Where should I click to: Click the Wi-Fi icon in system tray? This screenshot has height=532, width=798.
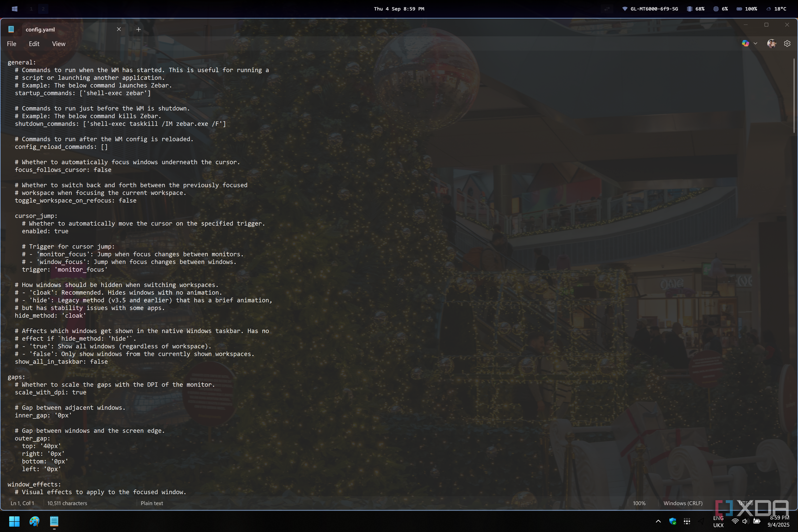point(735,521)
